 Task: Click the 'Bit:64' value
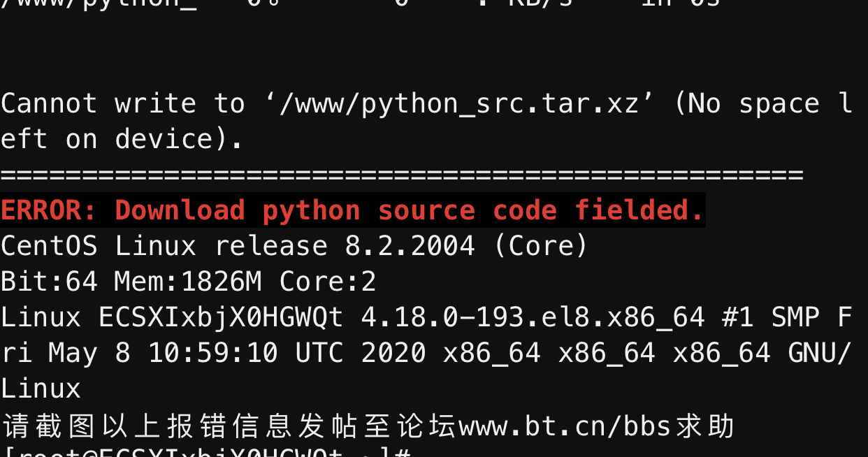tap(49, 282)
